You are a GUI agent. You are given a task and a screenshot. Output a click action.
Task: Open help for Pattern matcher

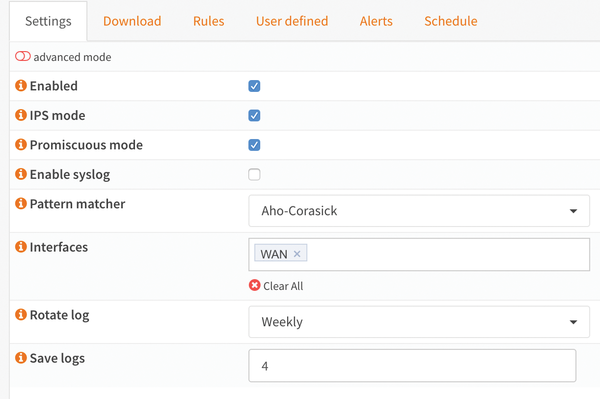coord(21,203)
